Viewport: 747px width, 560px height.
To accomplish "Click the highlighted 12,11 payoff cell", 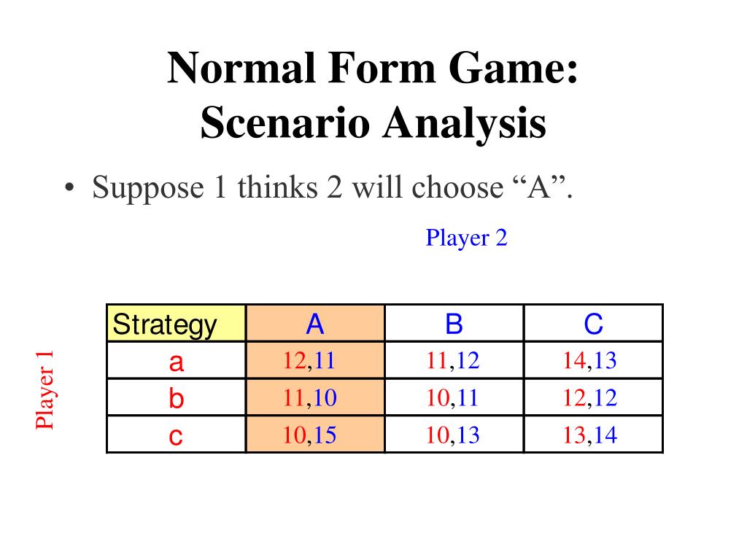I will coord(315,360).
